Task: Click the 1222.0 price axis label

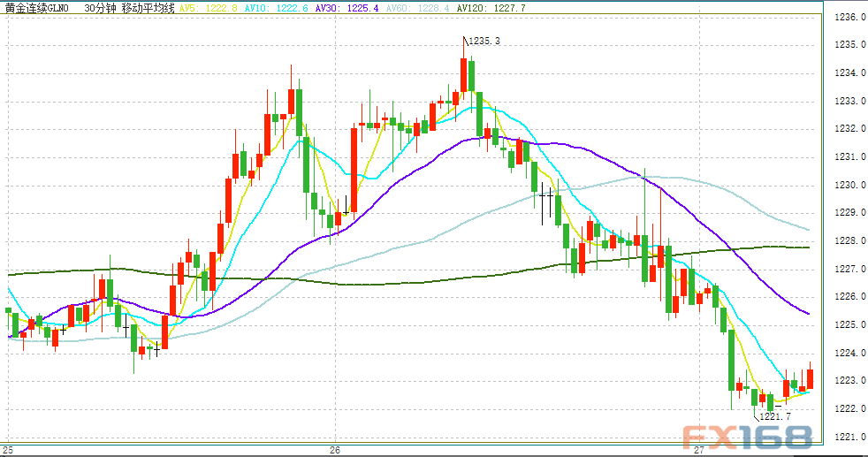Action: (849, 409)
